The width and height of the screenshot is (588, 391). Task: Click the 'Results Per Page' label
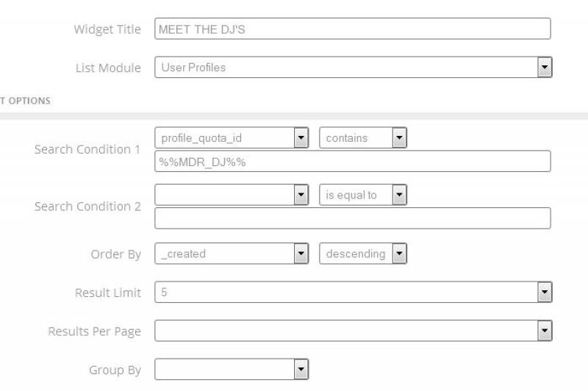click(x=95, y=331)
